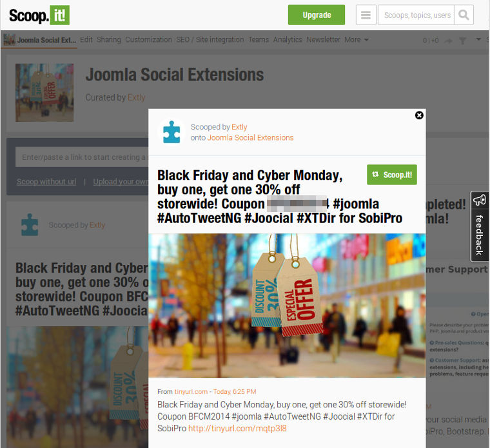Open the Sharing menu item
Screen dimensions: 490x448
click(108, 40)
